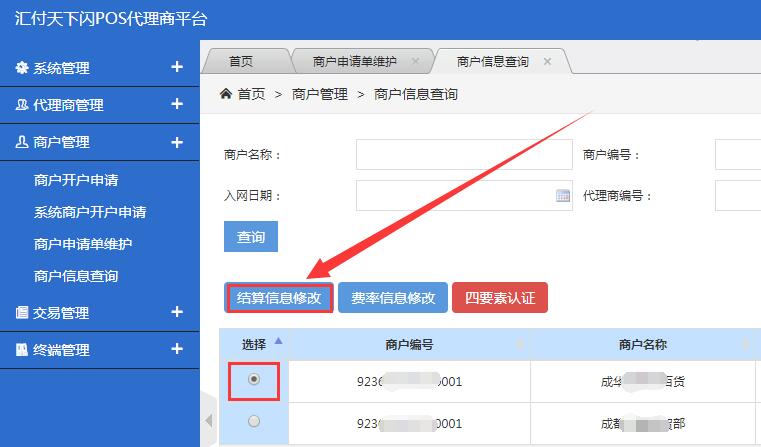Click the 交易管理 document icon
The image size is (761, 447).
pos(21,312)
